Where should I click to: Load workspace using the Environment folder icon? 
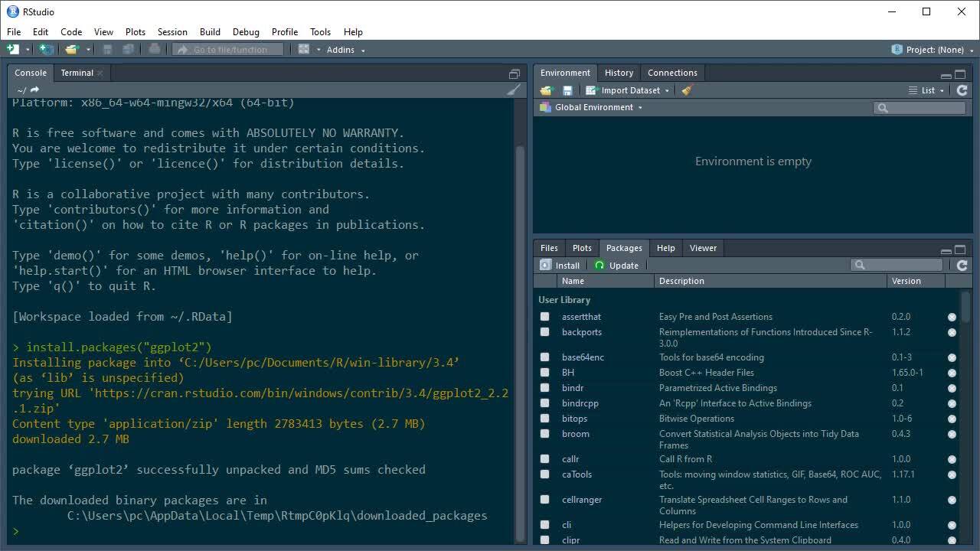click(546, 90)
